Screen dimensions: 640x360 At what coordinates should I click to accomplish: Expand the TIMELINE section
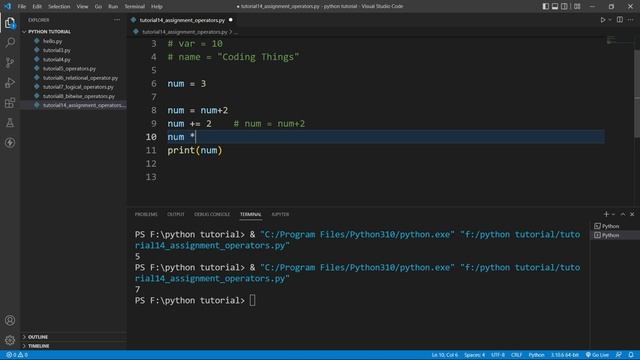[x=38, y=346]
